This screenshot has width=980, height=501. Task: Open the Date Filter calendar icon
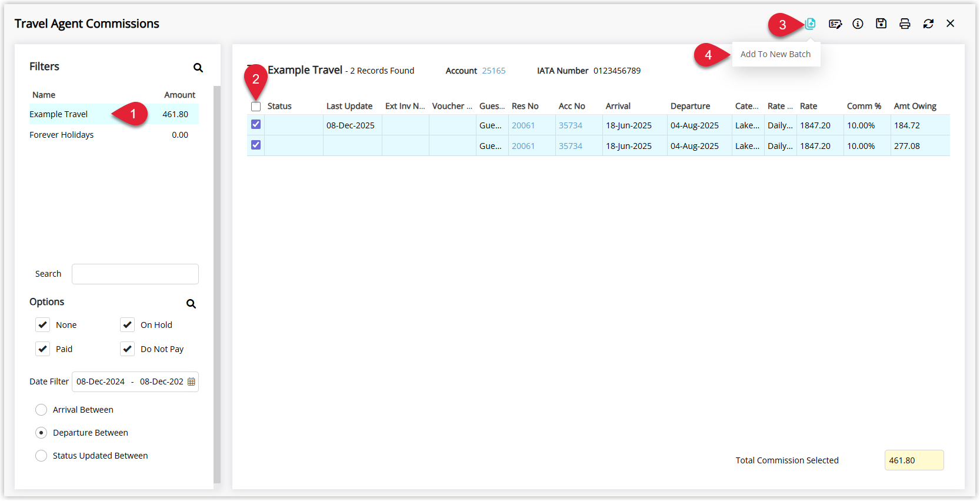click(191, 381)
